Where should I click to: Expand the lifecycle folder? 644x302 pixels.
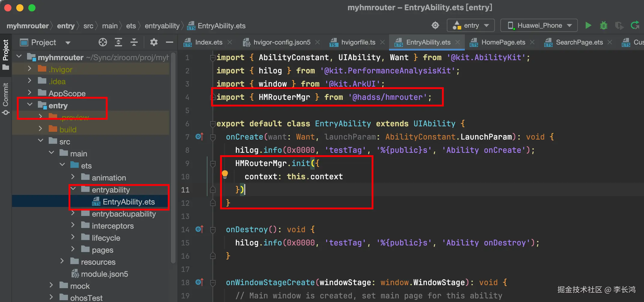point(73,237)
